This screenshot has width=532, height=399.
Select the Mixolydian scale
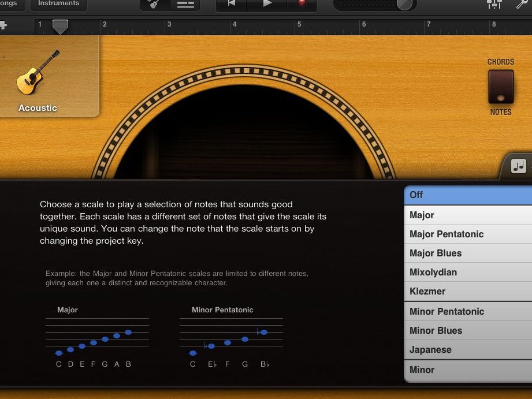coord(468,272)
